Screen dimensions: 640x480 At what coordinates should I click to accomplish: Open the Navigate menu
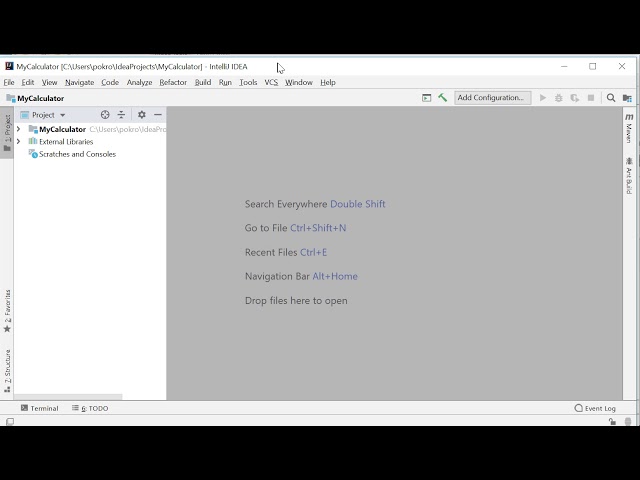(x=80, y=82)
